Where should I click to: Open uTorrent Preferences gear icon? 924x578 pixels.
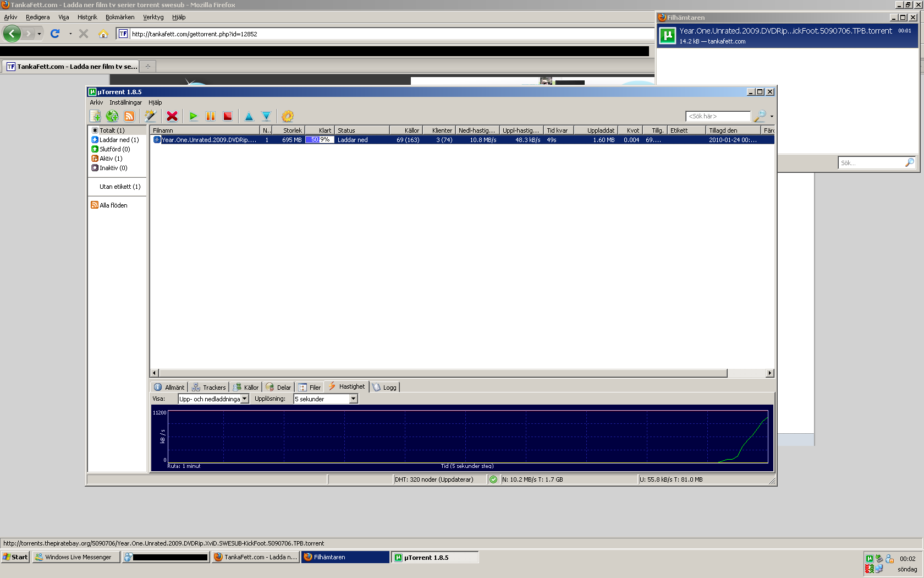pos(288,116)
